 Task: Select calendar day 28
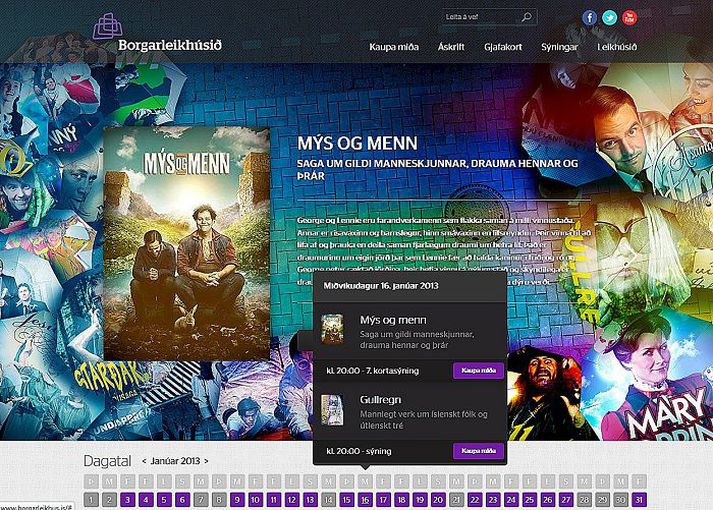pyautogui.click(x=584, y=500)
